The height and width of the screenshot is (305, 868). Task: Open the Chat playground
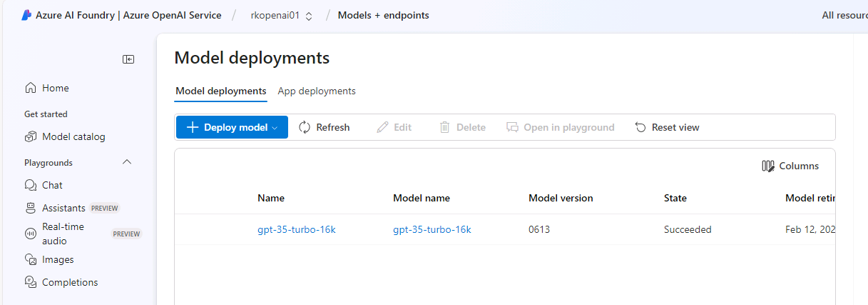coord(52,186)
